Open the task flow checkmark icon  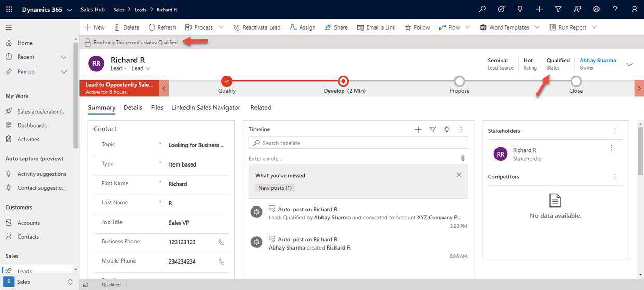501,9
